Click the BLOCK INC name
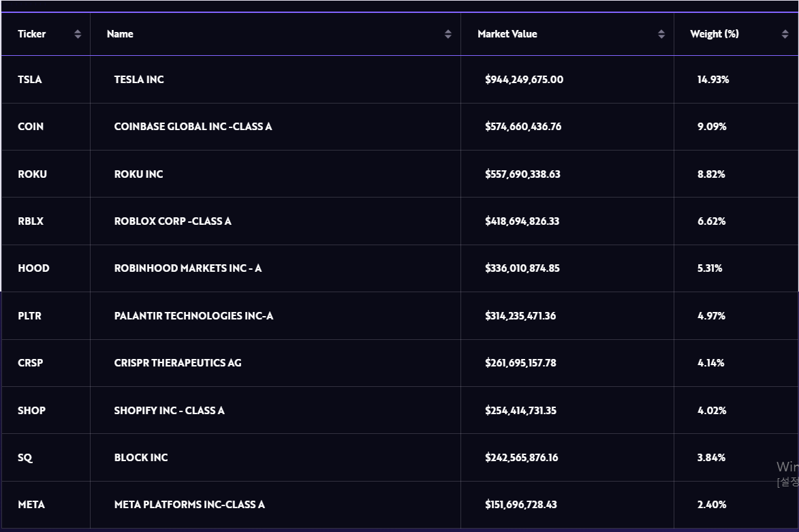Image resolution: width=799 pixels, height=532 pixels. tap(141, 458)
